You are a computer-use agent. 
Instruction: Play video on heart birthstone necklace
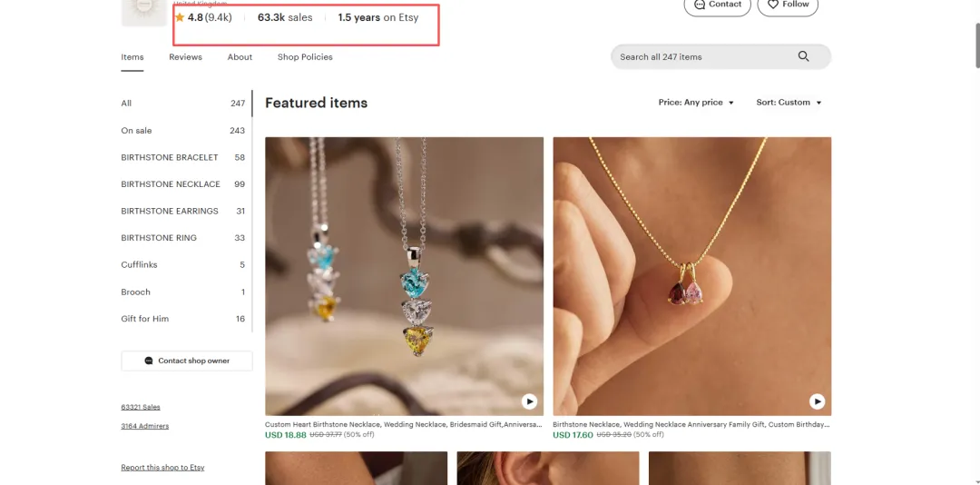point(529,401)
